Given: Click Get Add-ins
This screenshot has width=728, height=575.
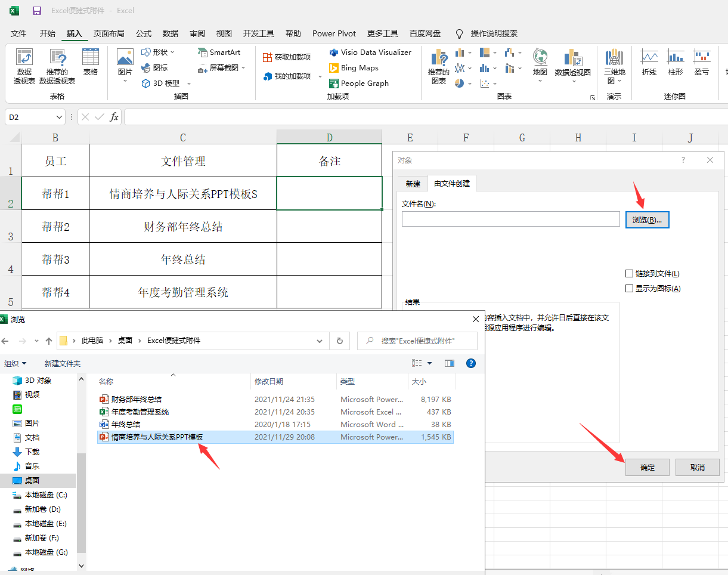Looking at the screenshot, I should (287, 57).
